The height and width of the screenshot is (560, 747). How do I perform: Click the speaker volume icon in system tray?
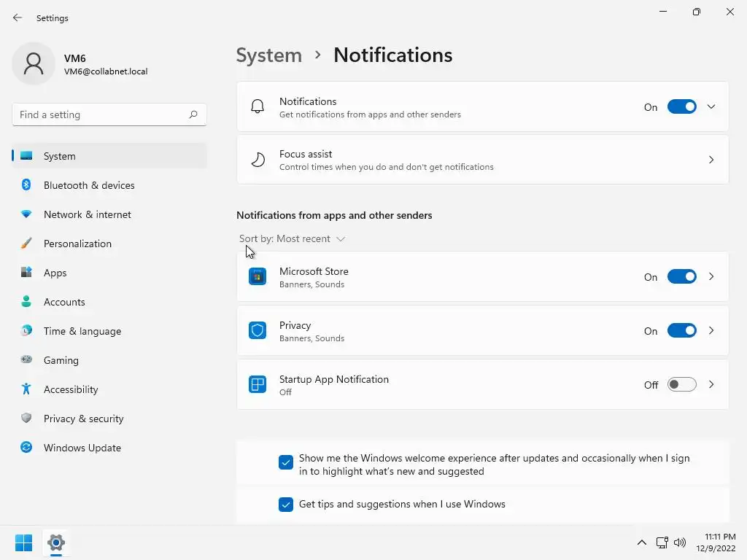pos(680,542)
